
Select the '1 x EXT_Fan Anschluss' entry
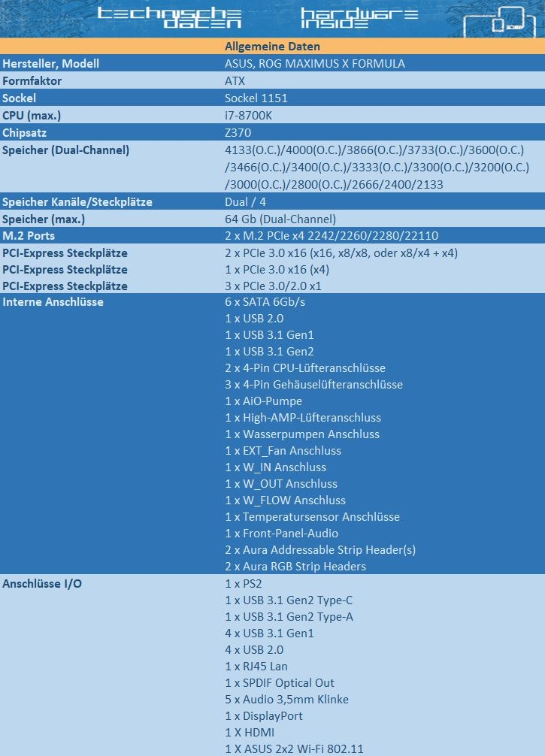(x=283, y=451)
